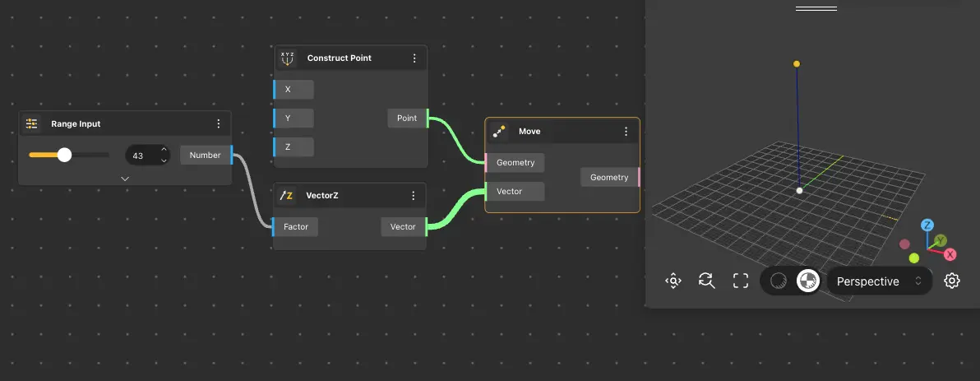Click the refresh zoom icon in viewport
Screen dimensions: 980x381
(x=706, y=281)
